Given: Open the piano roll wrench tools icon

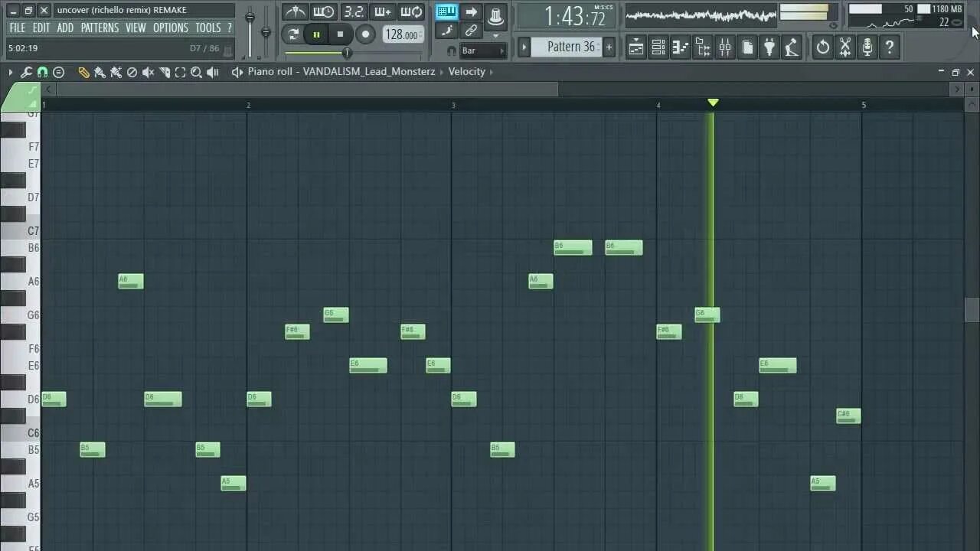Looking at the screenshot, I should point(26,72).
